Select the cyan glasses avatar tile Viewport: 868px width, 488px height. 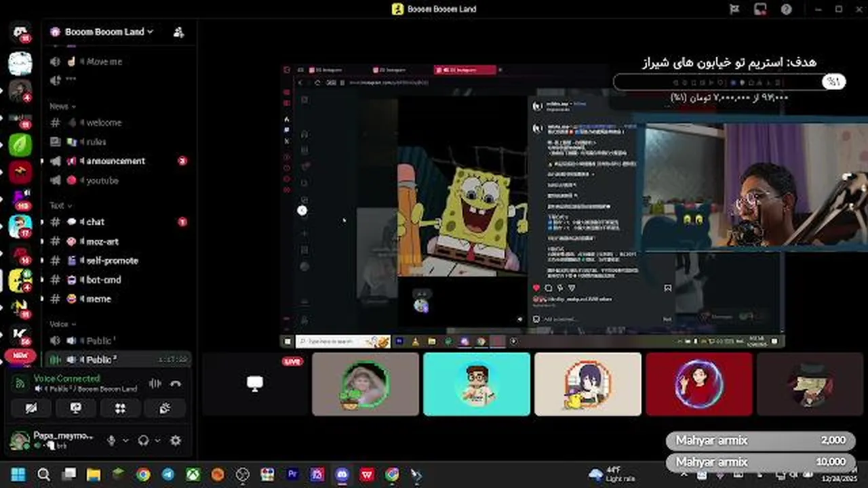(x=477, y=384)
